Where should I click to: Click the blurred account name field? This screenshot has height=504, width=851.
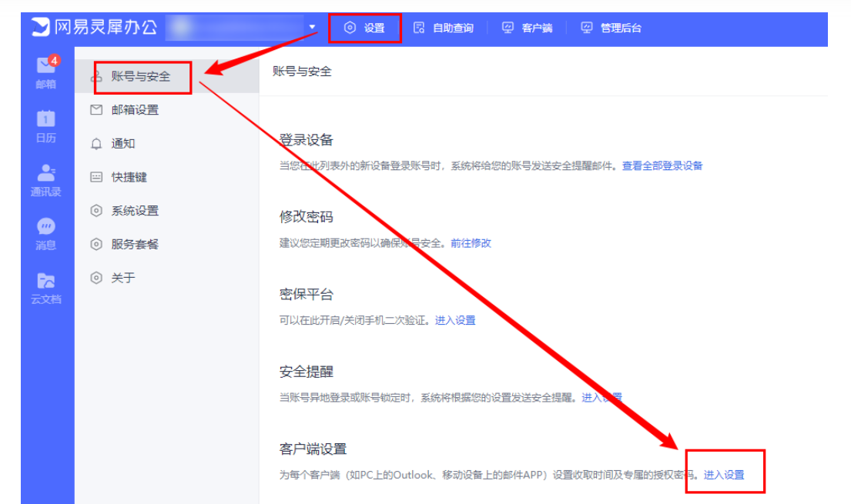[235, 27]
